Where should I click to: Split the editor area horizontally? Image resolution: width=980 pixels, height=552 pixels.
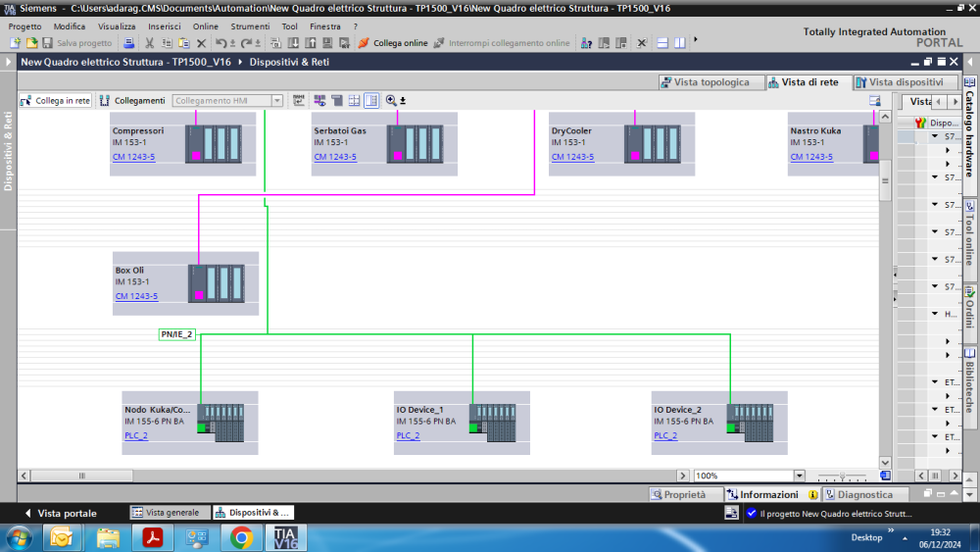(662, 43)
